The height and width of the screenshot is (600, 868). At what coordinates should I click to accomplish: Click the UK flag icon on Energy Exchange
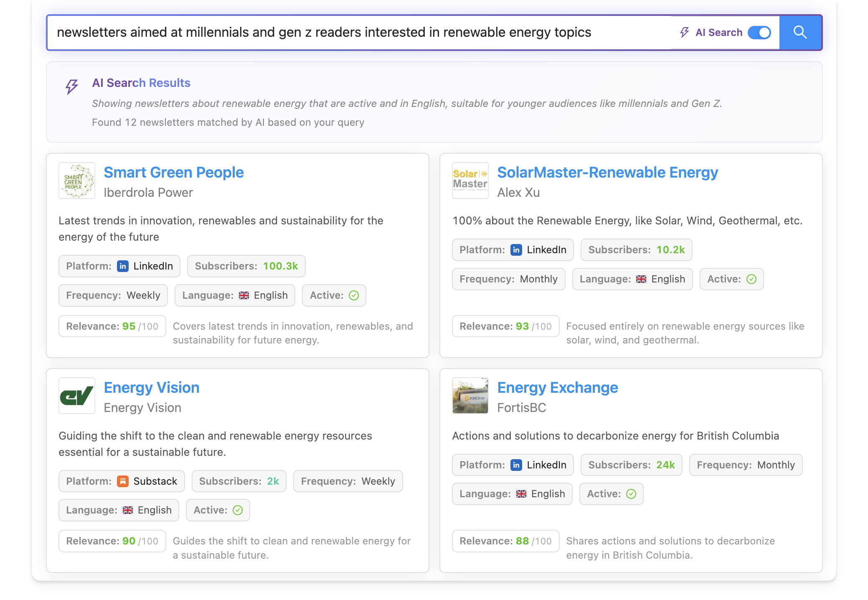pos(522,493)
